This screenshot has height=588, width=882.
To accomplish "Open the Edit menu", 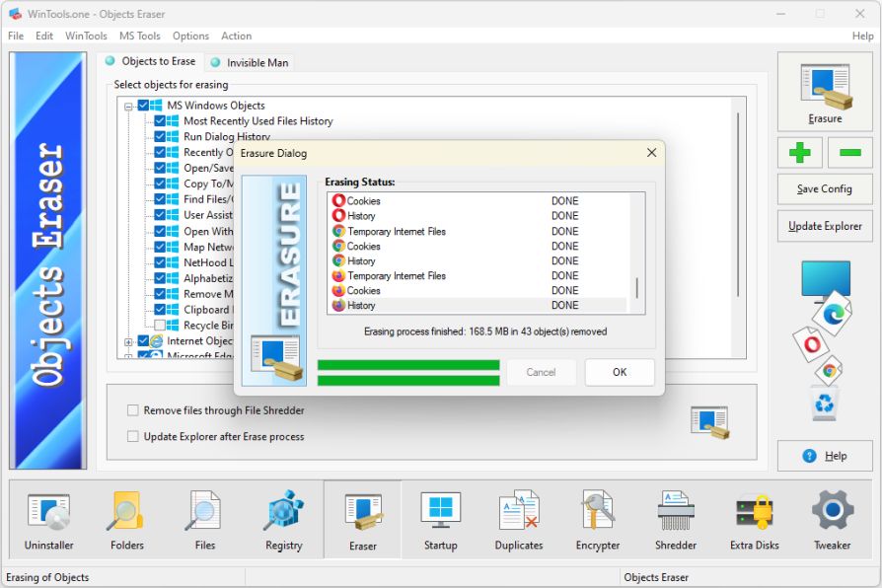I will click(43, 37).
